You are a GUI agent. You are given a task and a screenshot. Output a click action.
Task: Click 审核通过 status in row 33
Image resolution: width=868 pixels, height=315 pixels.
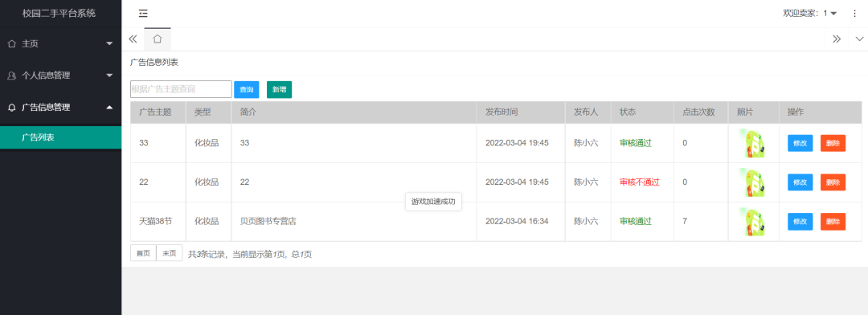(636, 143)
